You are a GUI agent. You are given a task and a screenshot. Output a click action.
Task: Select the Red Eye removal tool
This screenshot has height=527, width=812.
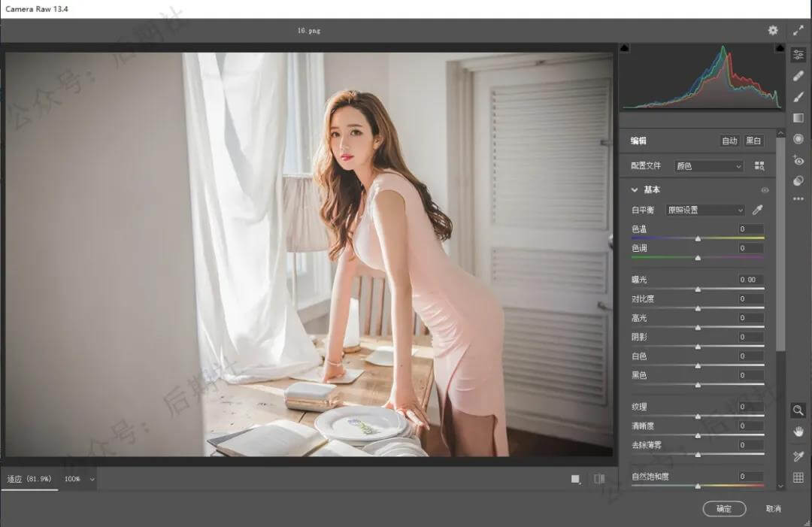(x=798, y=160)
